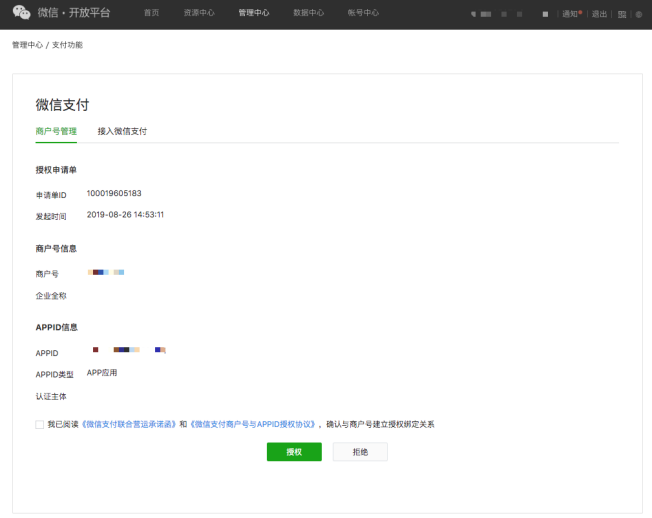Screen dimensions: 652x518
Task: Open 通知 notifications in header
Action: tap(572, 14)
